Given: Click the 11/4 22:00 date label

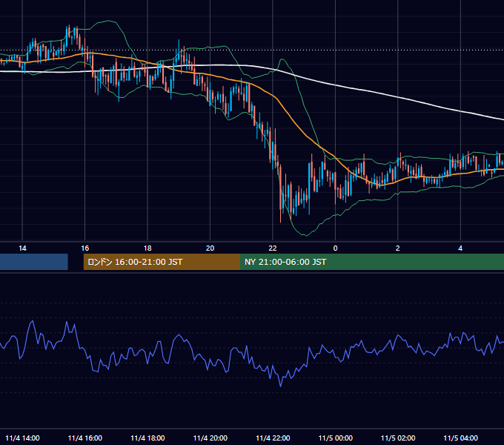Looking at the screenshot, I should (x=273, y=438).
